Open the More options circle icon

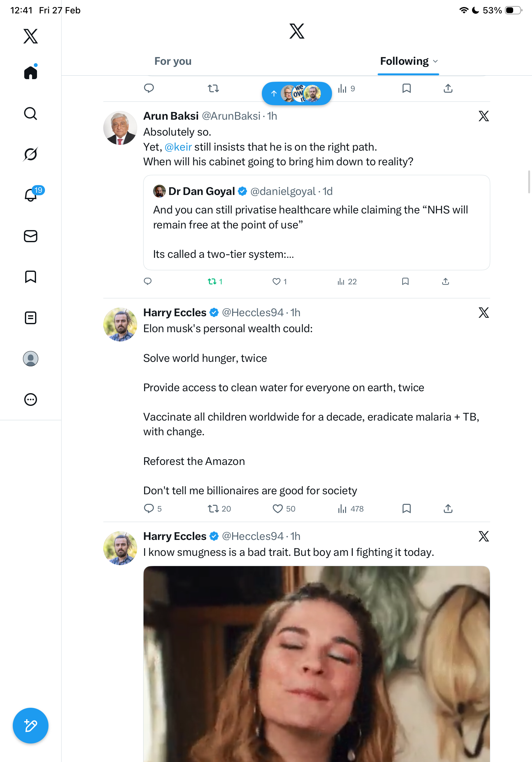31,400
